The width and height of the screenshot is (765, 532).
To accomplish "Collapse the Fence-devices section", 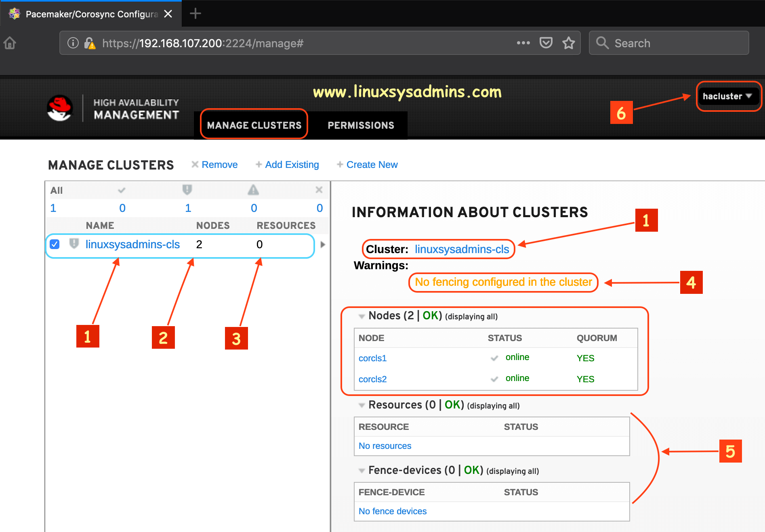I will [x=361, y=471].
